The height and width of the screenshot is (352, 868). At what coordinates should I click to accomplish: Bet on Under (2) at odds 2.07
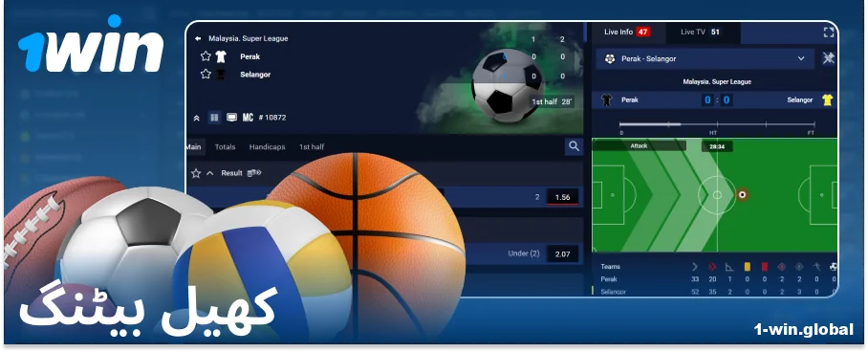[x=562, y=253]
